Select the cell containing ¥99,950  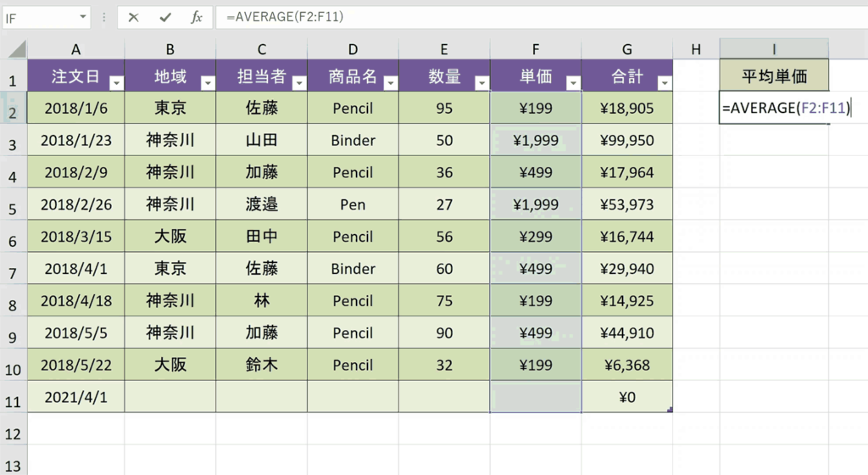tap(627, 140)
